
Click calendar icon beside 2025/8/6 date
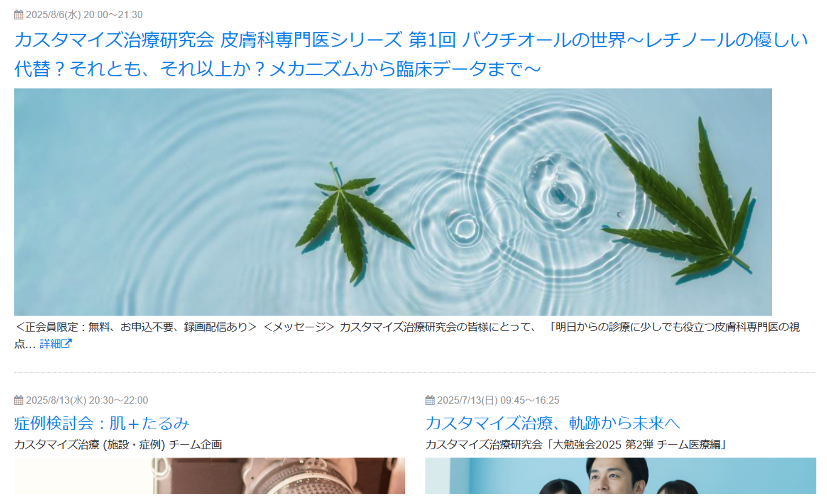click(19, 15)
